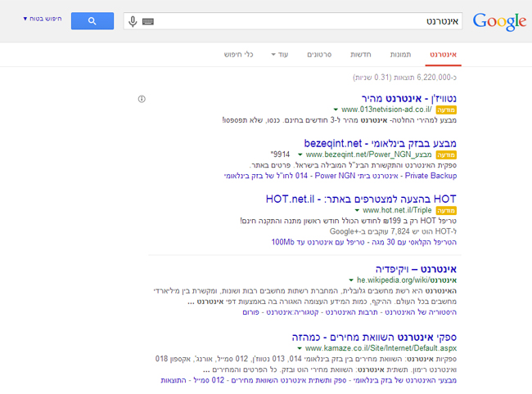Open כלי חיפוש (Search tools)
532x394 pixels.
238,55
